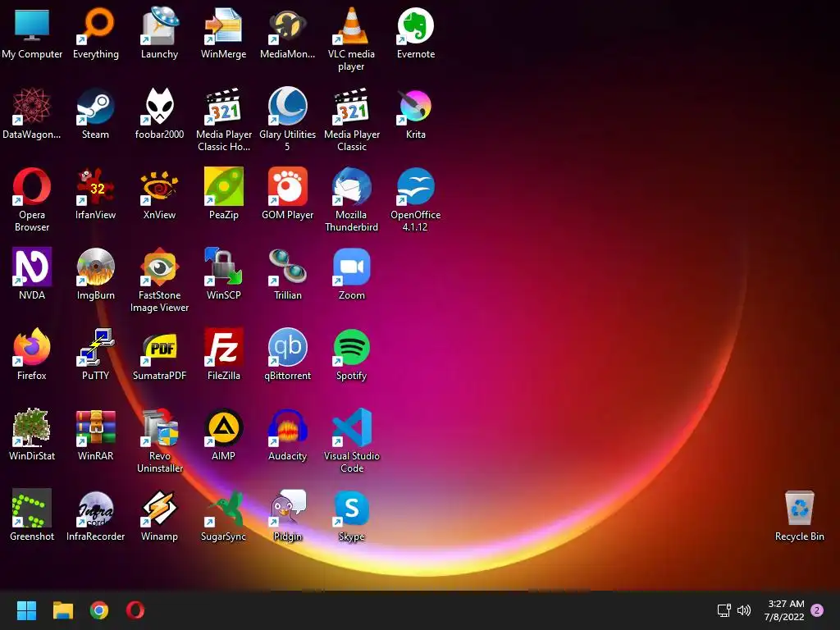Click Revo Uninstaller shortcut
Image resolution: width=840 pixels, height=630 pixels.
click(160, 427)
